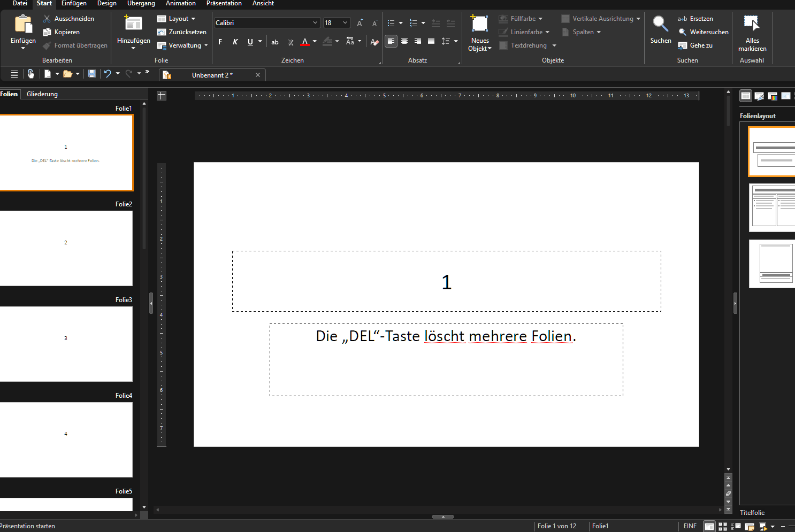Switch to the Einfügen ribbon tab
This screenshot has width=795, height=532.
click(74, 4)
